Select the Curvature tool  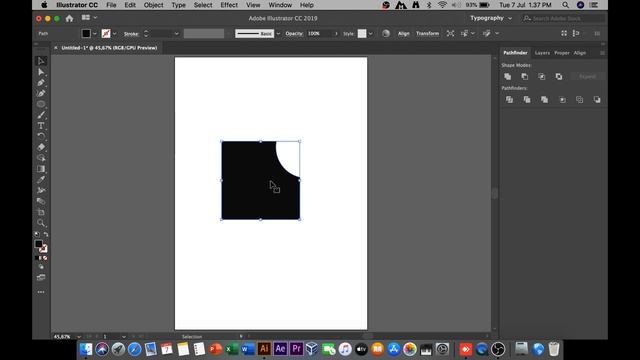[x=41, y=93]
